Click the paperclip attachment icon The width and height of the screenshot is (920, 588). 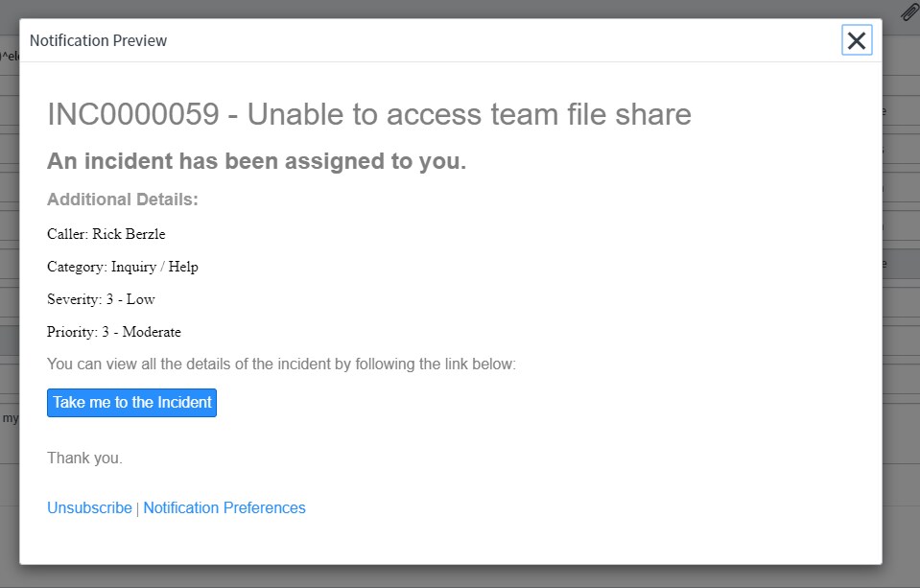point(909,12)
